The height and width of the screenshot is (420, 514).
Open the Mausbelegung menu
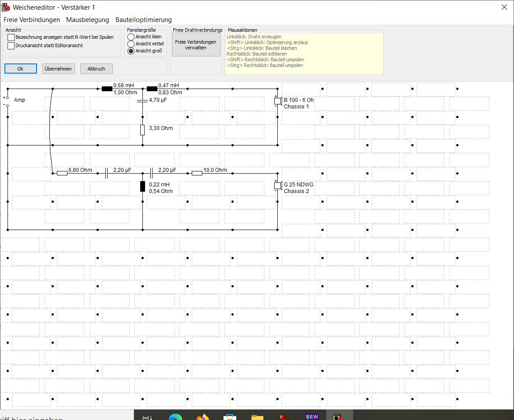pos(88,20)
